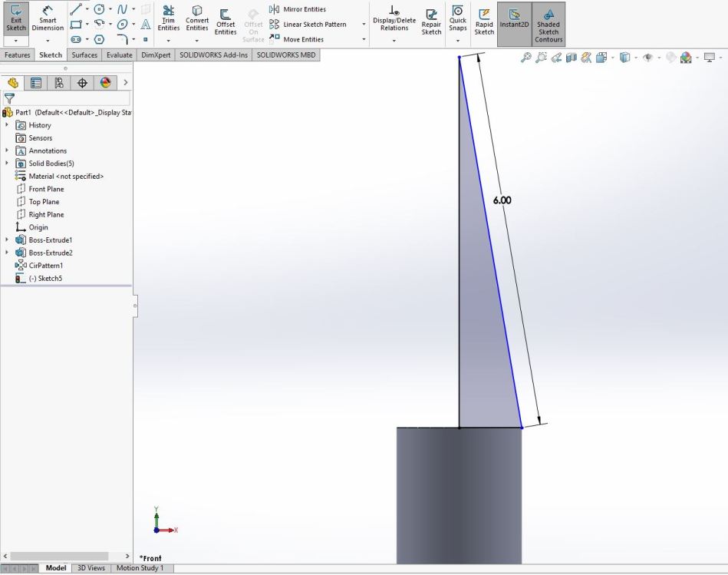The height and width of the screenshot is (575, 728).
Task: Open the Quick Snaps dropdown arrow
Action: pos(458,40)
